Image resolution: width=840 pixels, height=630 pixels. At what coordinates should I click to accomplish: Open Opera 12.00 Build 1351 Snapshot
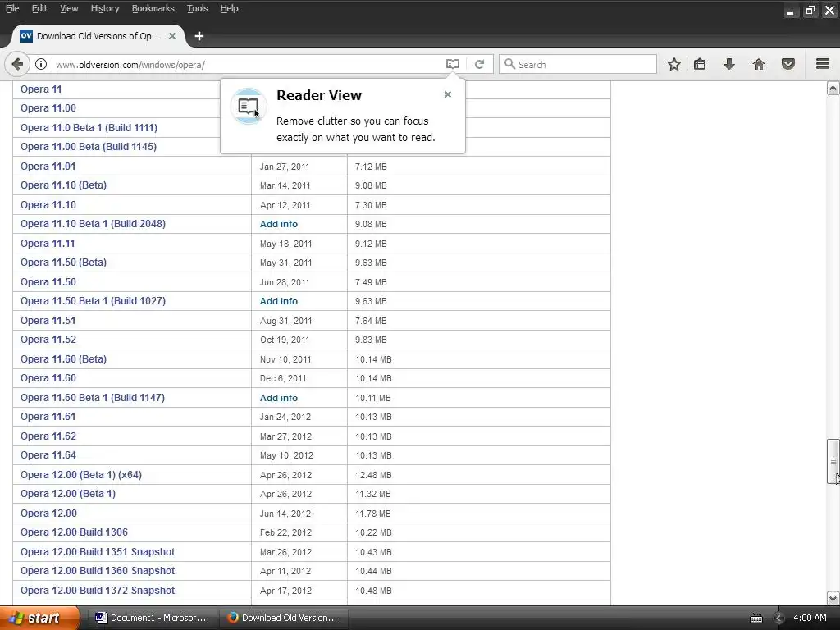point(98,552)
